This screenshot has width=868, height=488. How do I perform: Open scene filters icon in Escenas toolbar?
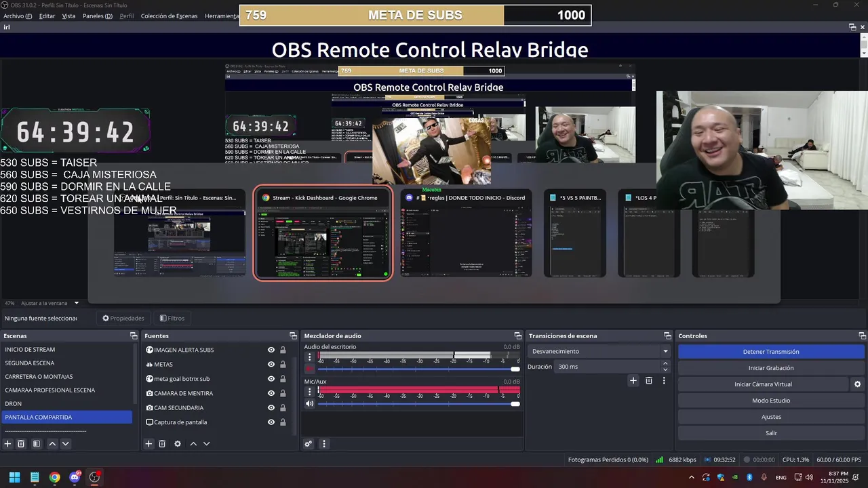click(x=37, y=444)
